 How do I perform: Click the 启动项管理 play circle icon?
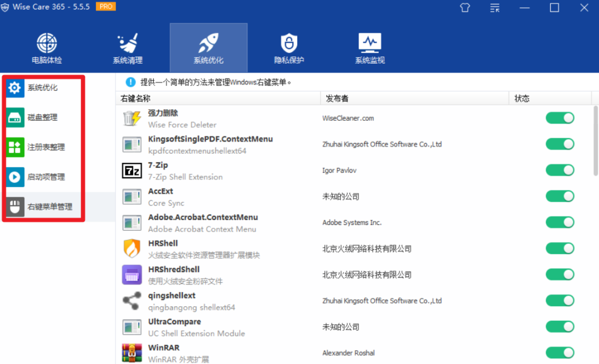click(x=14, y=177)
